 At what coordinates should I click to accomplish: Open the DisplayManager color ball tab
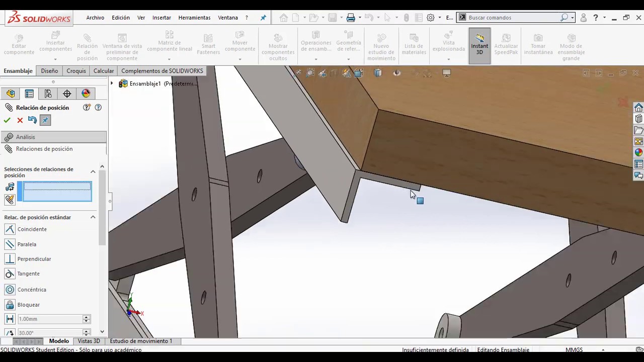[x=86, y=94]
